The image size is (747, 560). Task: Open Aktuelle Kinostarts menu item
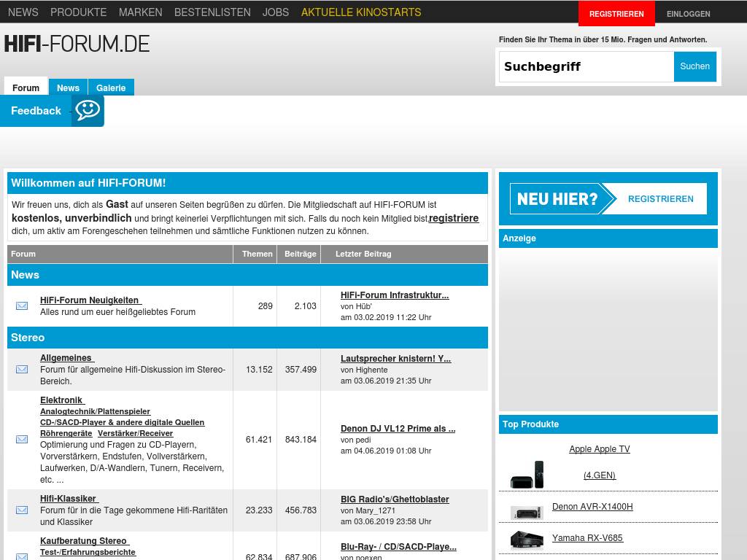tap(361, 12)
